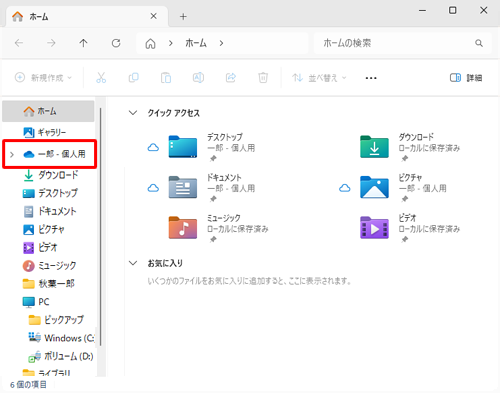
Task: Open the ピクチャ folder in Quick Access
Action: click(x=374, y=187)
